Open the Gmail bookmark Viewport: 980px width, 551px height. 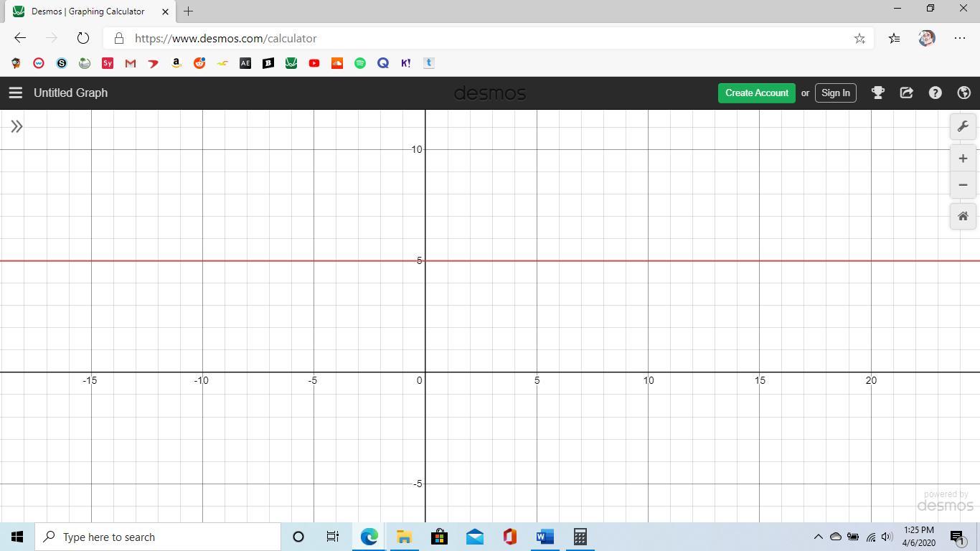[131, 63]
